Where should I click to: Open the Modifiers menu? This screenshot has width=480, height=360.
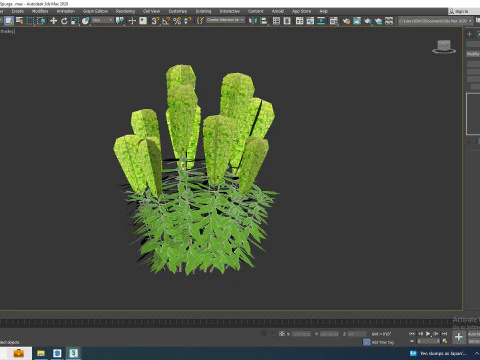point(40,11)
